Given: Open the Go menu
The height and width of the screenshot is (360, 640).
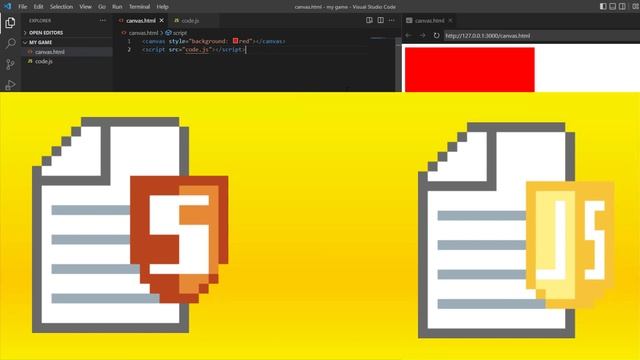Looking at the screenshot, I should 102,7.
